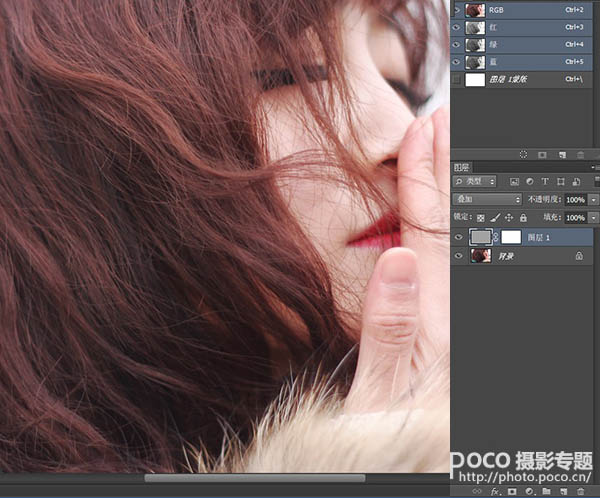This screenshot has width=600, height=498.
Task: Add layer style fx icon
Action: pyautogui.click(x=494, y=491)
